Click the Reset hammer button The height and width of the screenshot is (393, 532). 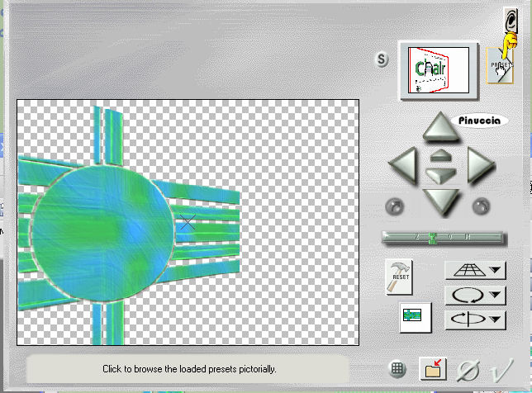pyautogui.click(x=399, y=277)
